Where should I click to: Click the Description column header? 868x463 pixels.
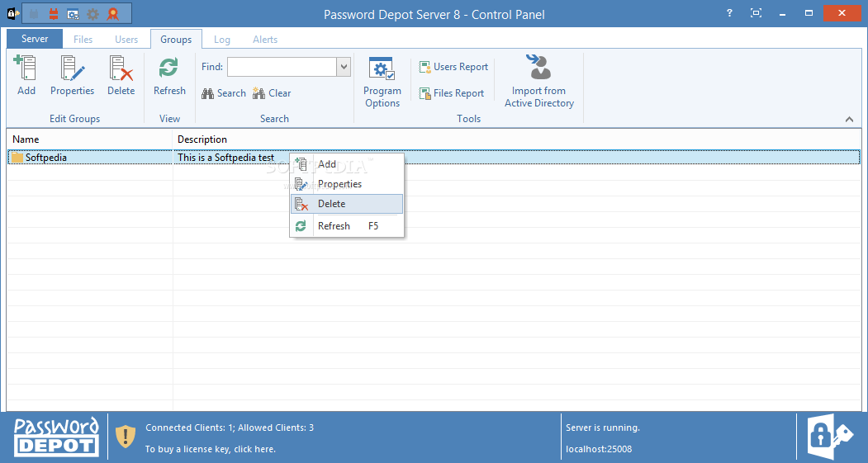pos(517,139)
